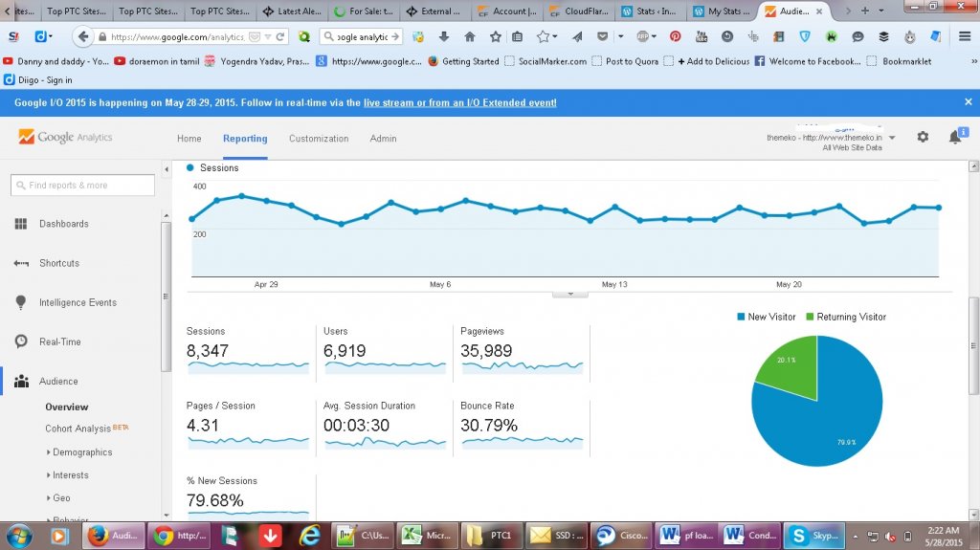Click the Welcome to Facebook bookmark
The width and height of the screenshot is (980, 550).
[x=808, y=61]
